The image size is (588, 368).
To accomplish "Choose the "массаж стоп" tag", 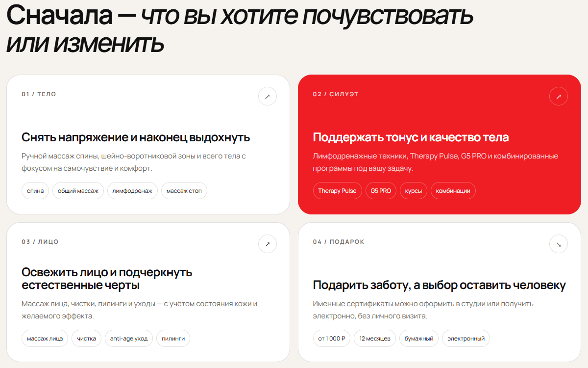I will (184, 191).
